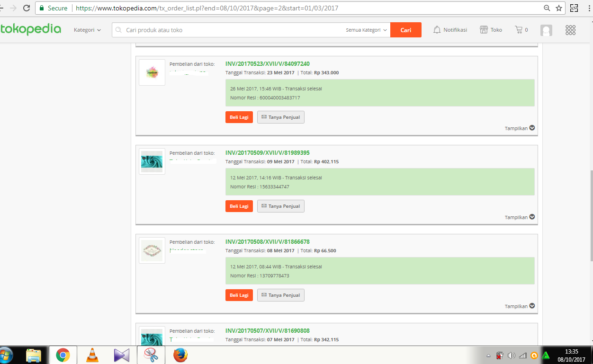Image resolution: width=593 pixels, height=364 pixels.
Task: Click the Secure padlock indicator
Action: 54,8
